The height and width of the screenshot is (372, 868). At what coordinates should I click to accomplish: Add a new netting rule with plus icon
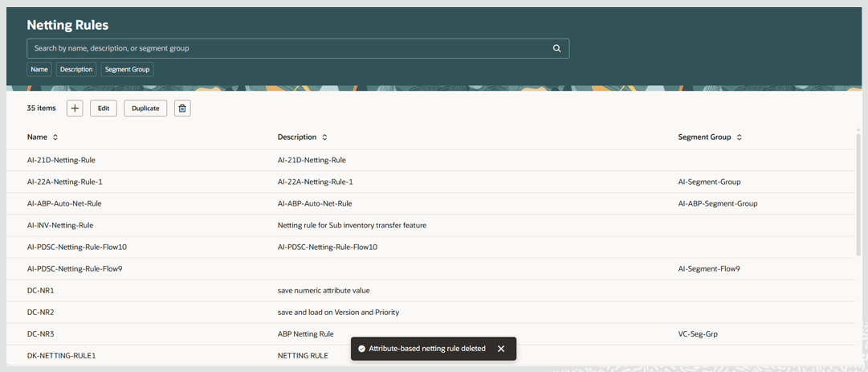click(75, 108)
